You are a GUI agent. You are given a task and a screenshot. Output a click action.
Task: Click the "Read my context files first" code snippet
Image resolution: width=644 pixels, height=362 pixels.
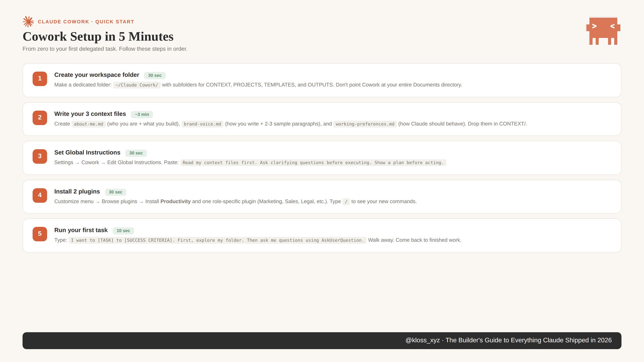pos(313,163)
